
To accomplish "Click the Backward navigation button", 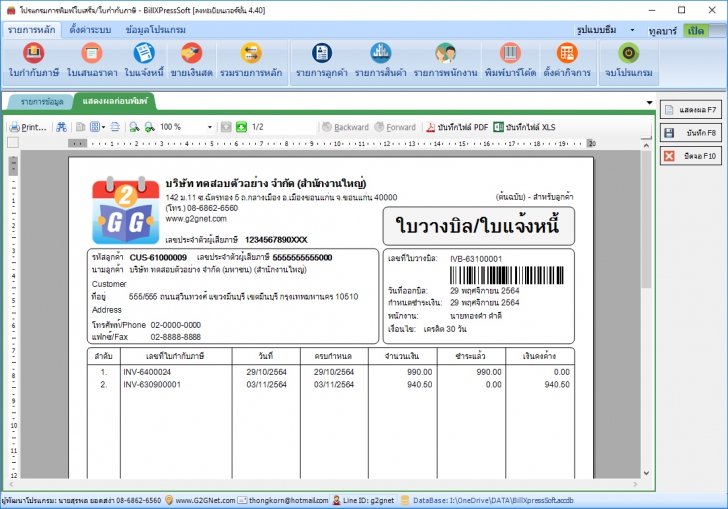I will (345, 127).
